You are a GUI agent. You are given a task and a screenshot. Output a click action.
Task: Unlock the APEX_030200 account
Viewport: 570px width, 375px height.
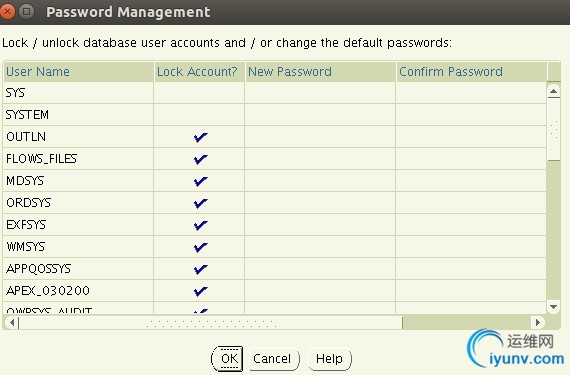(200, 291)
